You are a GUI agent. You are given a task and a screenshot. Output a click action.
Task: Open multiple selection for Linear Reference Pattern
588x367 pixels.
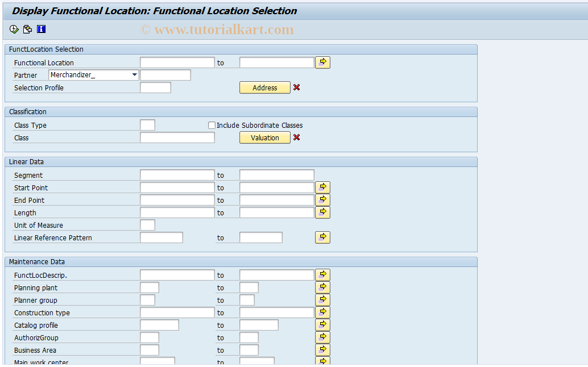(322, 237)
